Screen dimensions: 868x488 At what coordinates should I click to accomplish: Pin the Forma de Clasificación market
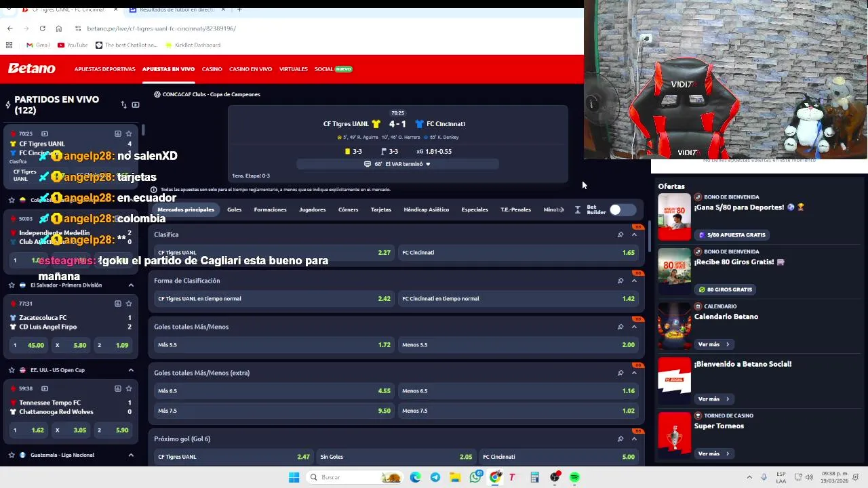click(620, 281)
